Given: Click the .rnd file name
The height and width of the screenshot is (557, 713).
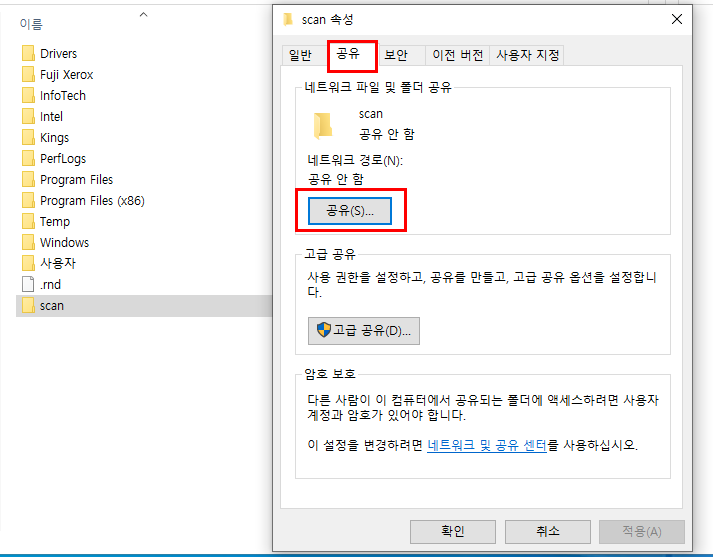Looking at the screenshot, I should 50,285.
